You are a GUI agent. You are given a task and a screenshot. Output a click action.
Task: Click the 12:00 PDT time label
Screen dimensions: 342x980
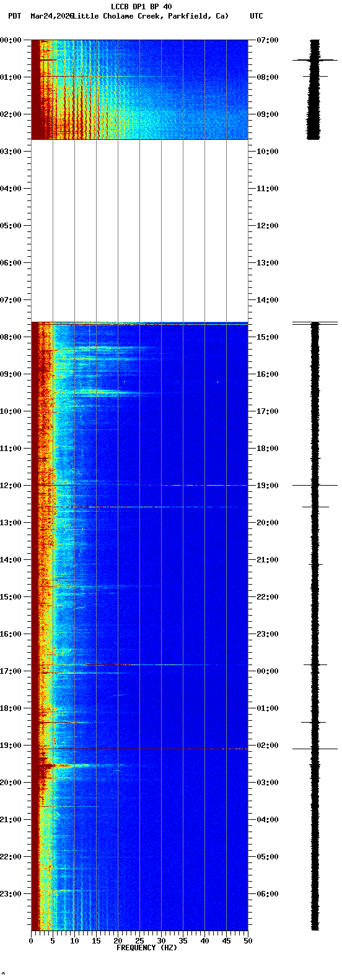click(11, 486)
